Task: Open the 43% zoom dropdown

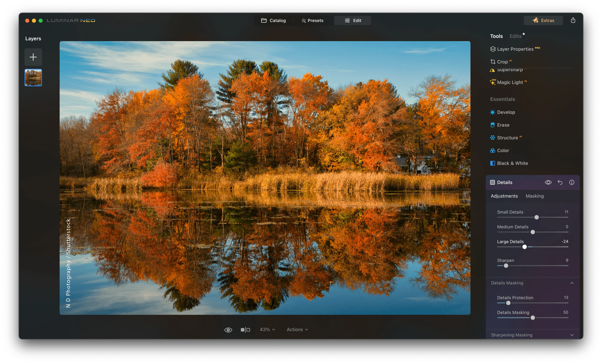Action: [x=267, y=330]
